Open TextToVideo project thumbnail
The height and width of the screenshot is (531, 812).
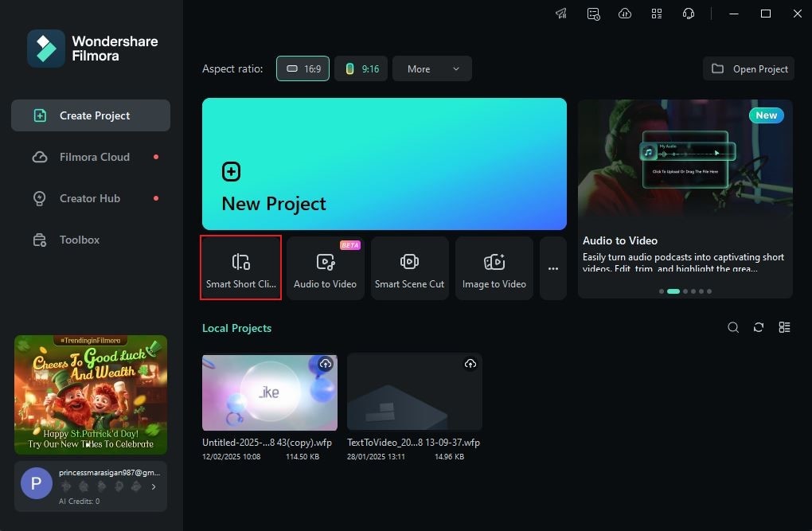pyautogui.click(x=414, y=392)
